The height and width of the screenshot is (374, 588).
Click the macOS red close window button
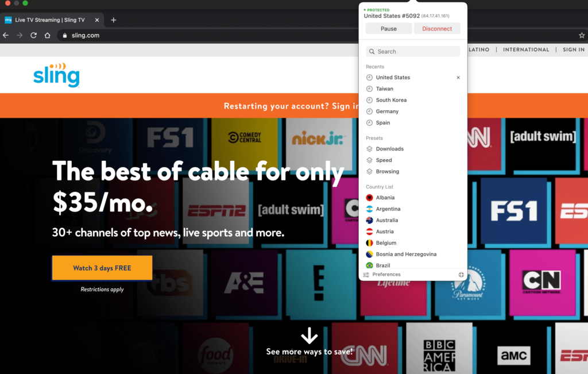pos(7,3)
